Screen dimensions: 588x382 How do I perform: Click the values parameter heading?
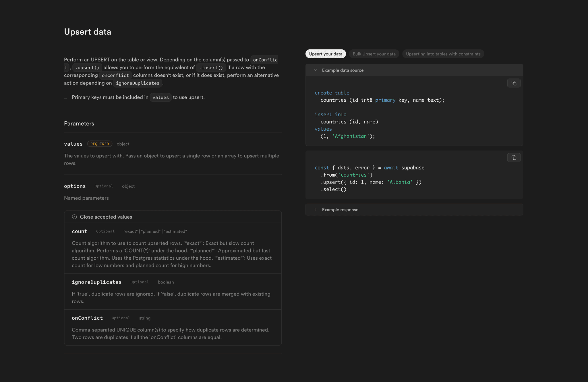(73, 144)
